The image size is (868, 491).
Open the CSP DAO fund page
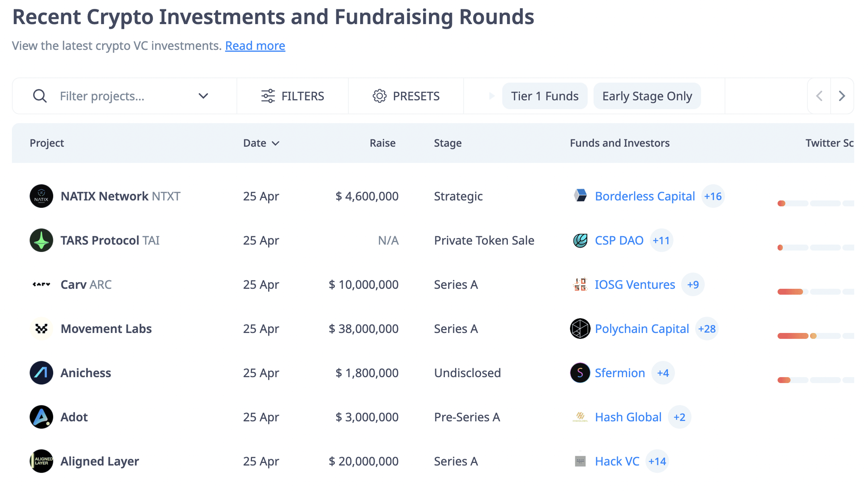click(x=619, y=240)
